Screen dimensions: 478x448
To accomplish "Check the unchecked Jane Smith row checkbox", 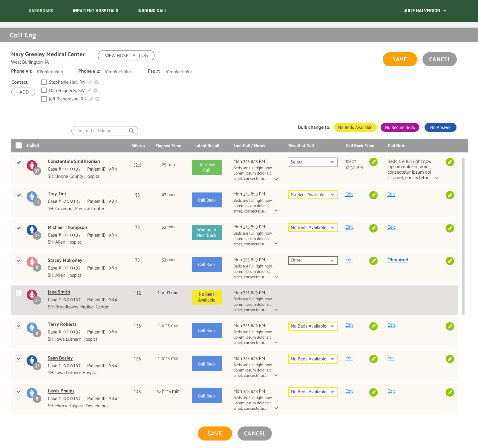I will coord(19,293).
